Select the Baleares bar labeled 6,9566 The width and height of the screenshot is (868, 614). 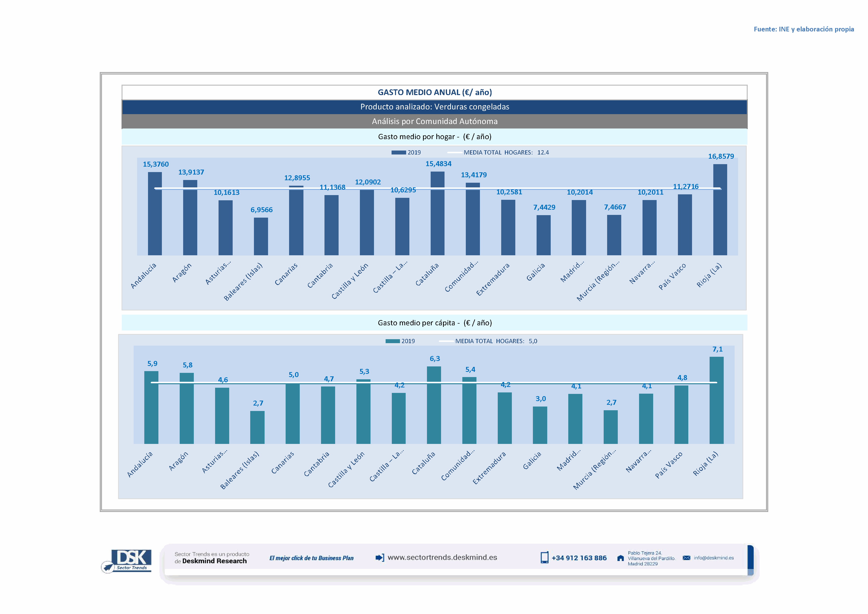click(x=261, y=236)
